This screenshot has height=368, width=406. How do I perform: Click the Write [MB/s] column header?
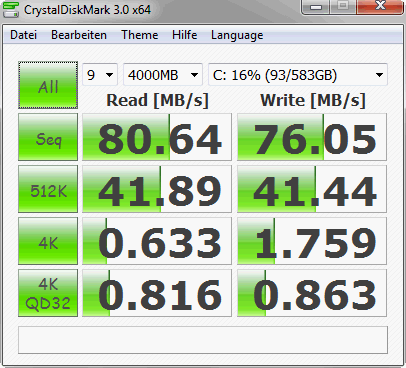pyautogui.click(x=313, y=100)
